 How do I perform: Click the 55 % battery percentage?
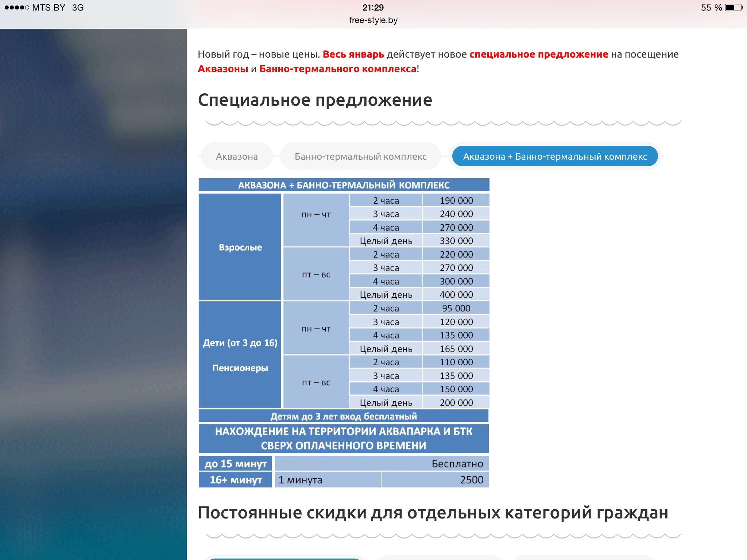(711, 8)
